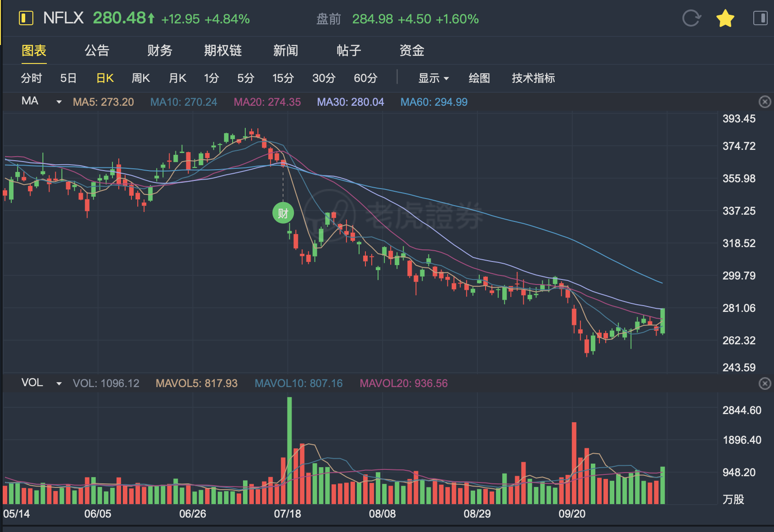Click the MAVOL5: 817.93 legend
The width and height of the screenshot is (774, 532).
coord(197,383)
